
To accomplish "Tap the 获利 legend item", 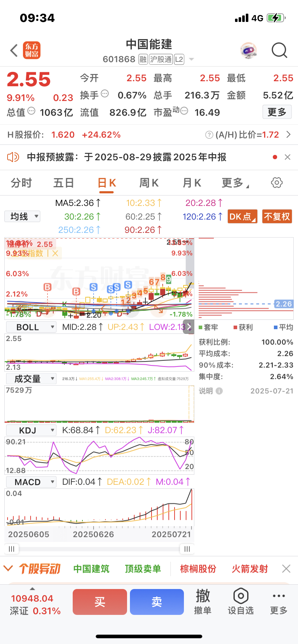I will tap(243, 327).
